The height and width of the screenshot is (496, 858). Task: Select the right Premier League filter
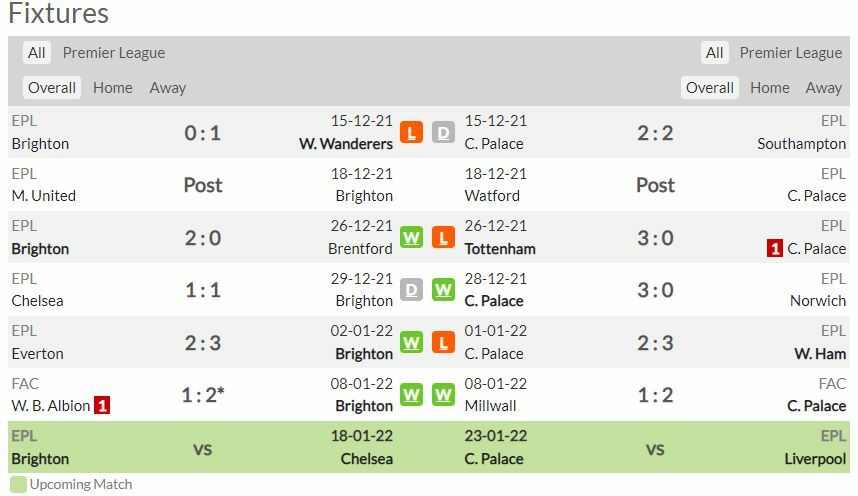pyautogui.click(x=790, y=53)
